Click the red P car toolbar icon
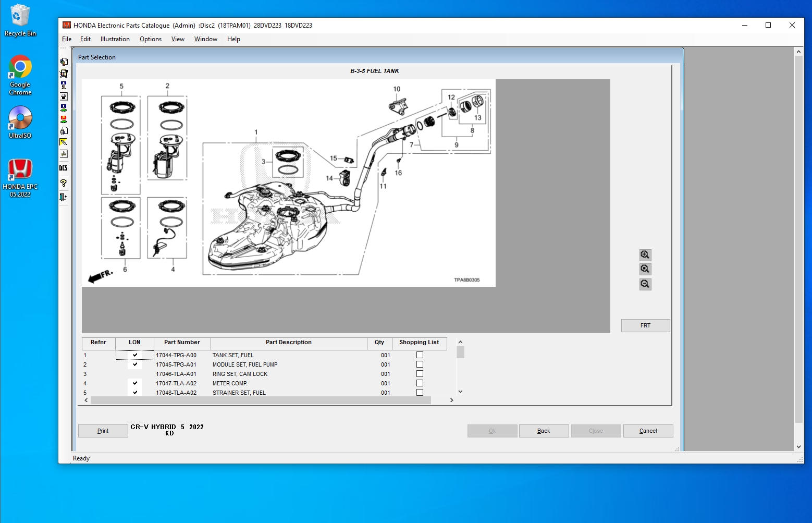812x523 pixels. coord(64,119)
